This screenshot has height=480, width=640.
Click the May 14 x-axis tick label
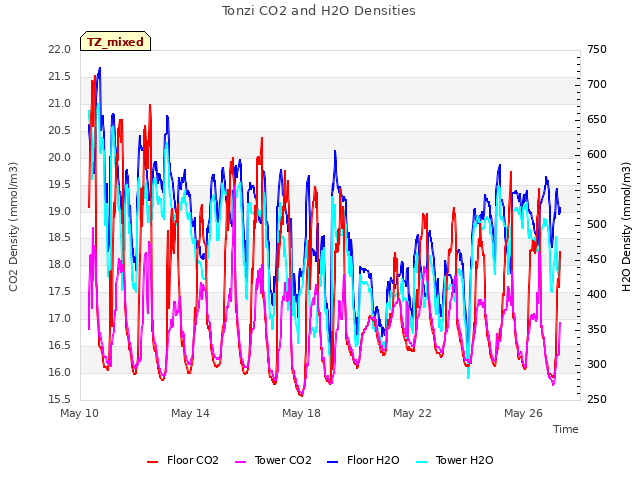190,413
